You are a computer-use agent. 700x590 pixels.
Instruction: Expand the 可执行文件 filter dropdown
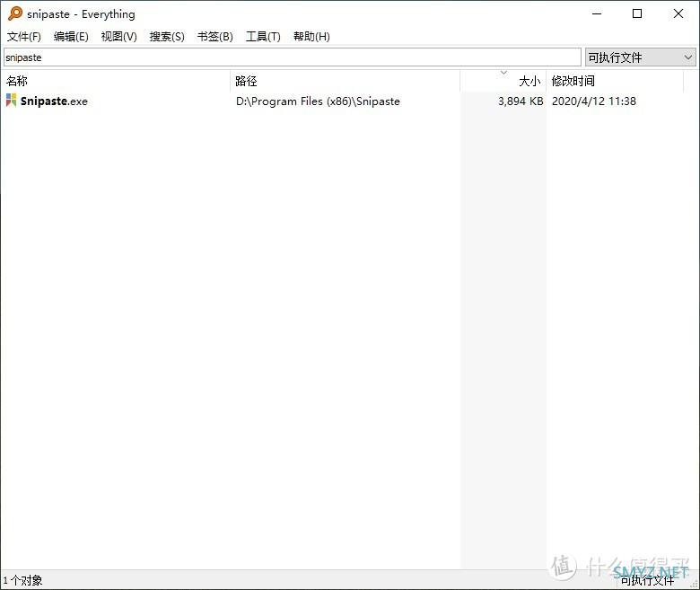click(640, 57)
